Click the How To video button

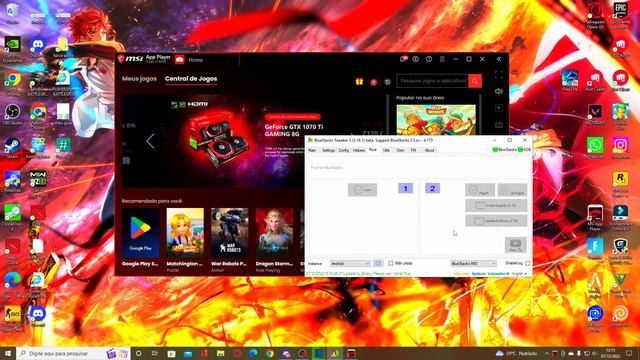[516, 245]
